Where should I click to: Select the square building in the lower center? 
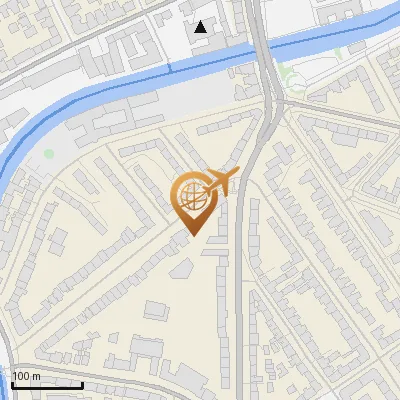[157, 311]
